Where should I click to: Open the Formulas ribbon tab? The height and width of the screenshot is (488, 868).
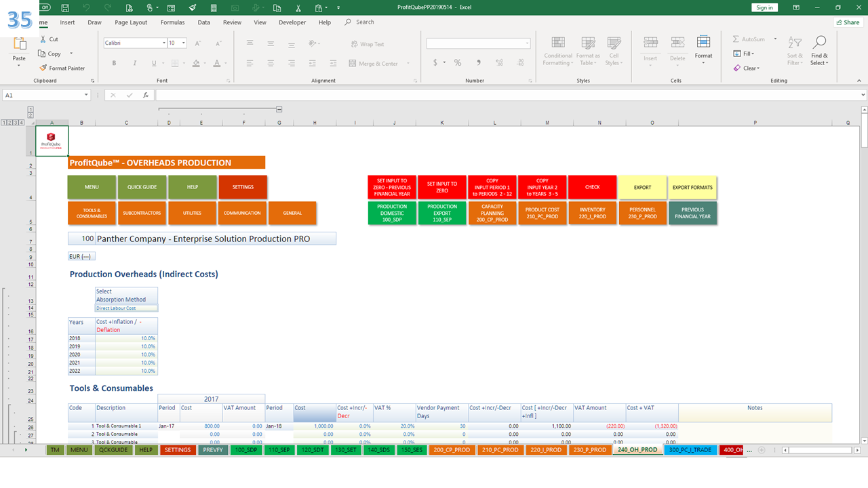tap(172, 22)
